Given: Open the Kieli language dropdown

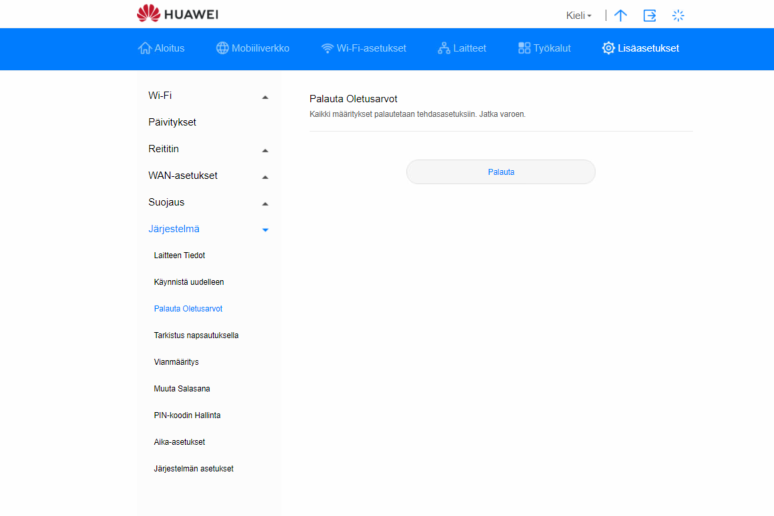Looking at the screenshot, I should pyautogui.click(x=579, y=16).
